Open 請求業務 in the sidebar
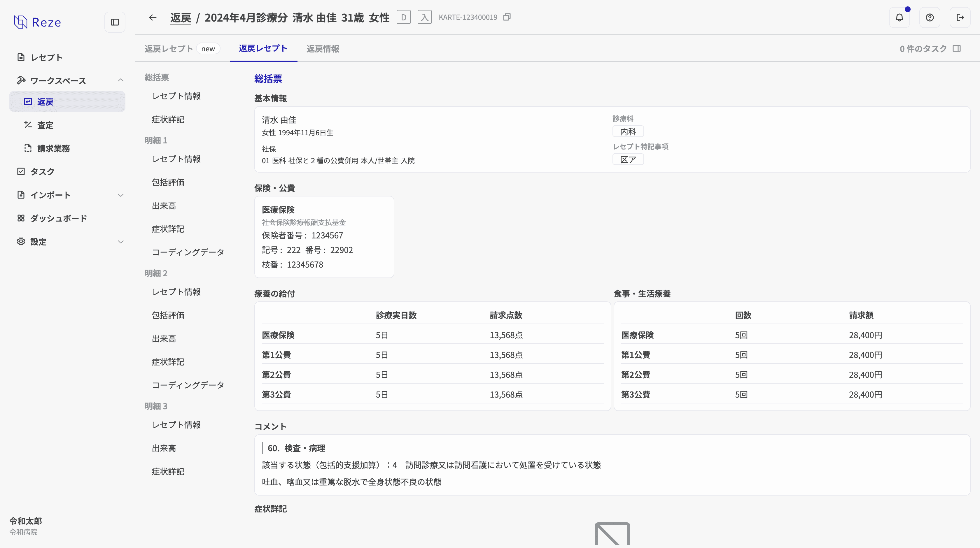The height and width of the screenshot is (548, 980). pyautogui.click(x=67, y=148)
